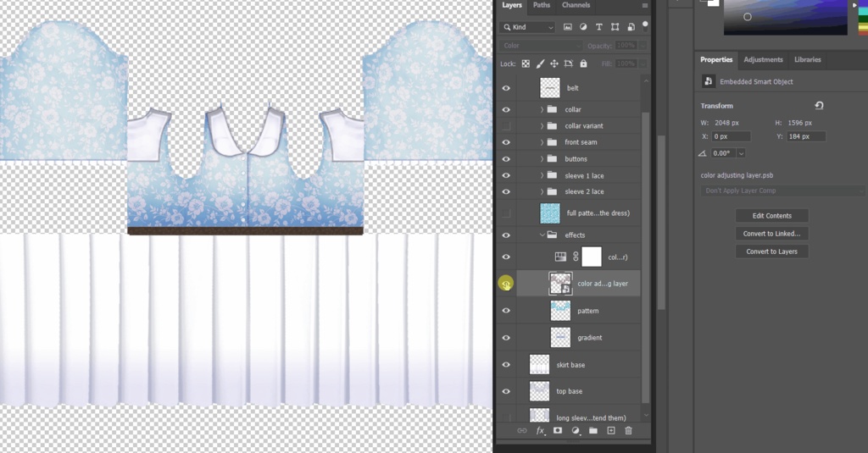The image size is (868, 453).
Task: Lock position move icon
Action: (554, 64)
